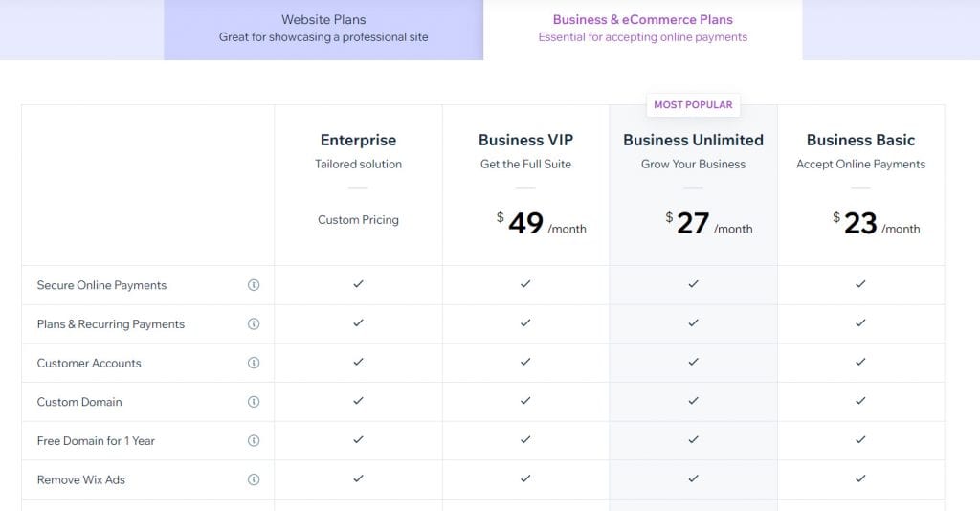The image size is (980, 511).
Task: Select the Business Unlimited plan heading
Action: [x=693, y=140]
